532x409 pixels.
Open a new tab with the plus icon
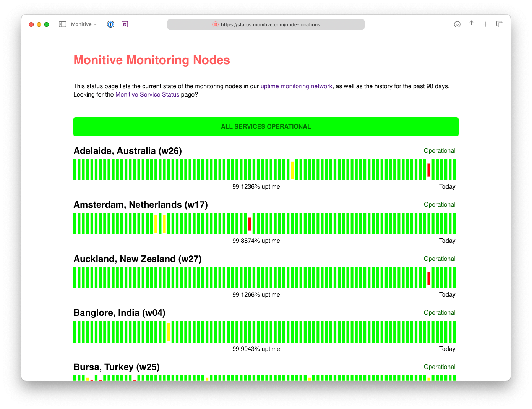point(485,24)
